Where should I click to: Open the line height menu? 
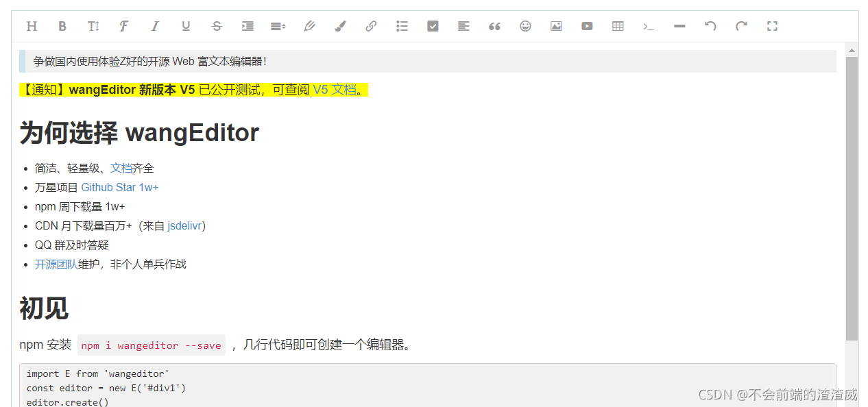pyautogui.click(x=278, y=26)
